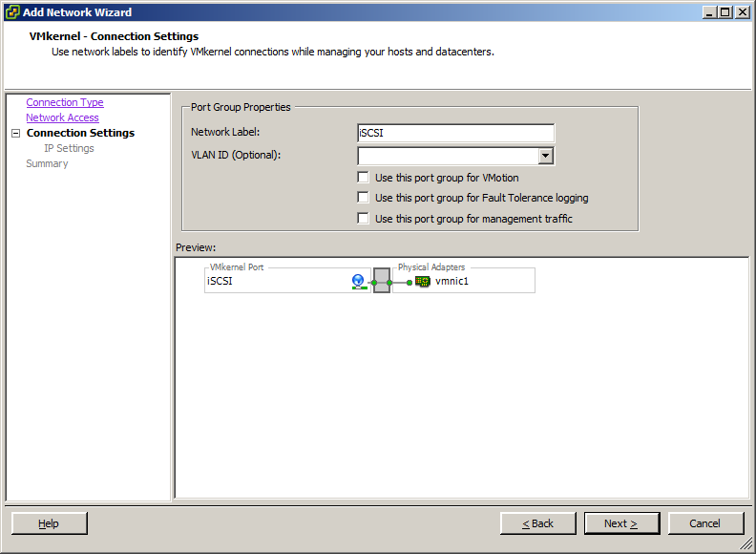Click the resize grip in window corner
The height and width of the screenshot is (554, 756).
coord(745,543)
